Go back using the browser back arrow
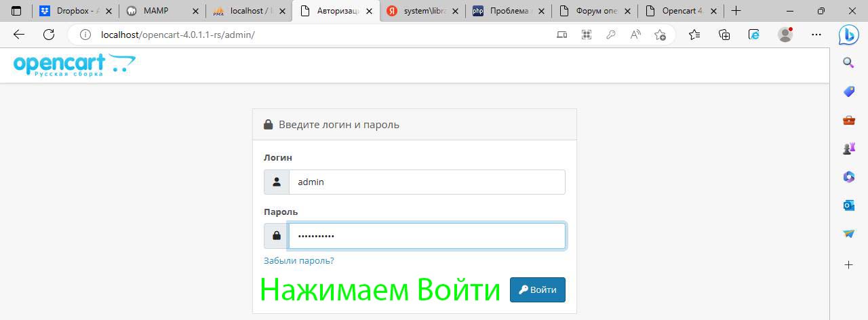868x320 pixels. 19,35
